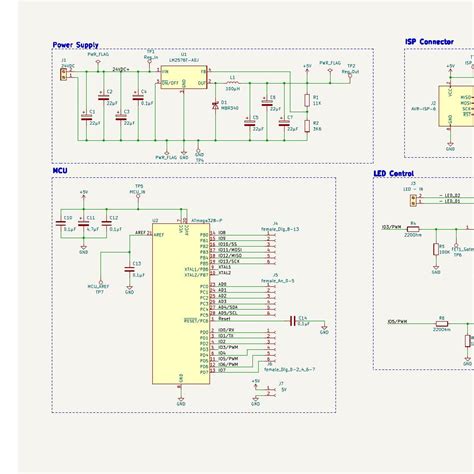Select capacitor C7 symbol
Viewport: 474px width, 474px height.
point(284,123)
